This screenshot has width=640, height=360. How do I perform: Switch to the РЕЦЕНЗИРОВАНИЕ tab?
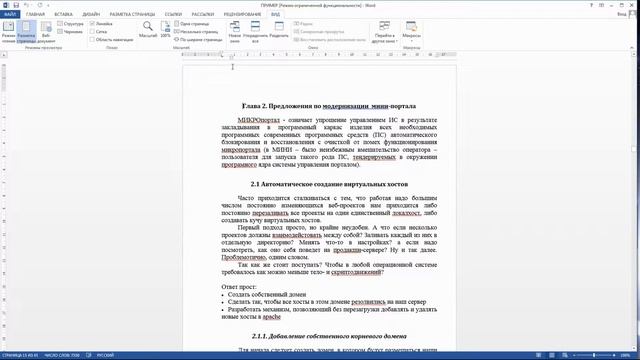tap(242, 14)
